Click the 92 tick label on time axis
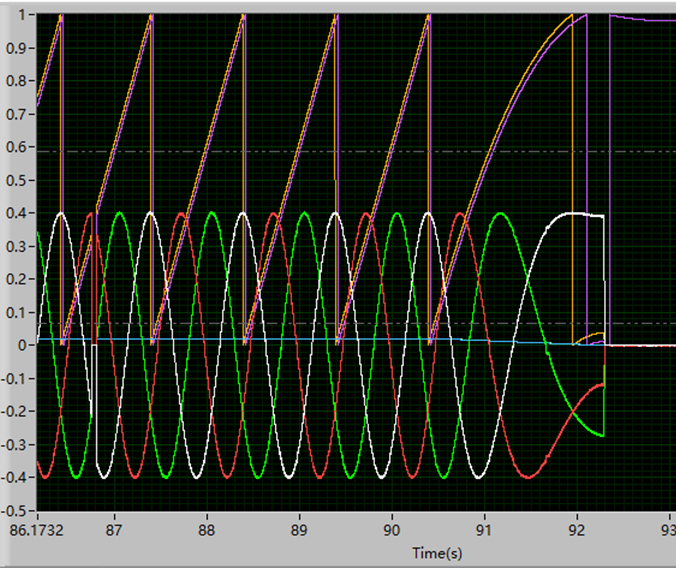 pyautogui.click(x=577, y=531)
